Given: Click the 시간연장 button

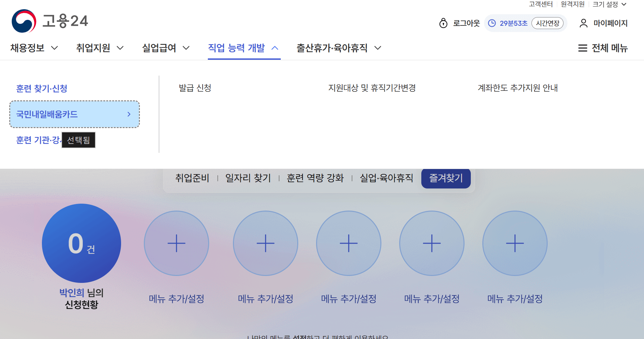Looking at the screenshot, I should tap(548, 23).
